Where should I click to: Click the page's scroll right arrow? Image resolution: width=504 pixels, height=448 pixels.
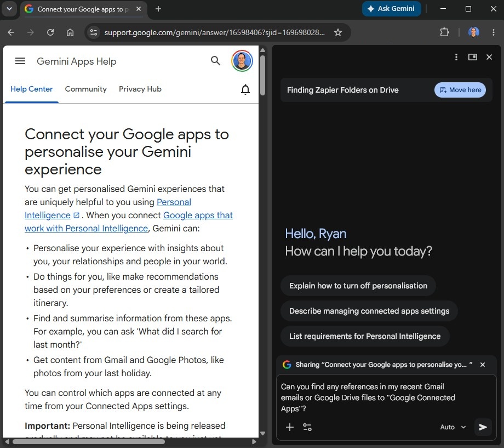pyautogui.click(x=254, y=442)
